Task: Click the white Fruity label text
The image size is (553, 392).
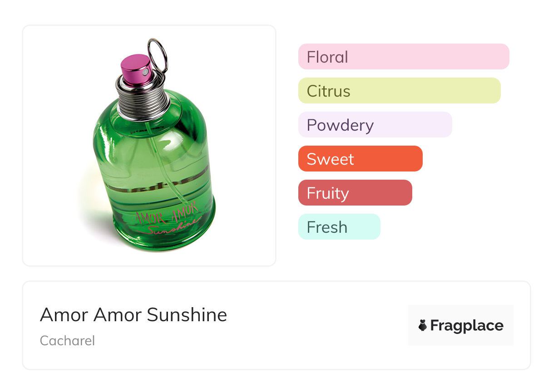Action: click(327, 193)
